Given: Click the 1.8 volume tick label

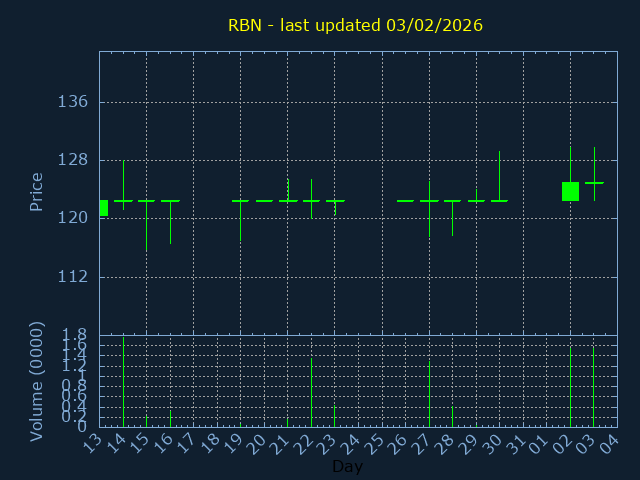Looking at the screenshot, I should (76, 335).
